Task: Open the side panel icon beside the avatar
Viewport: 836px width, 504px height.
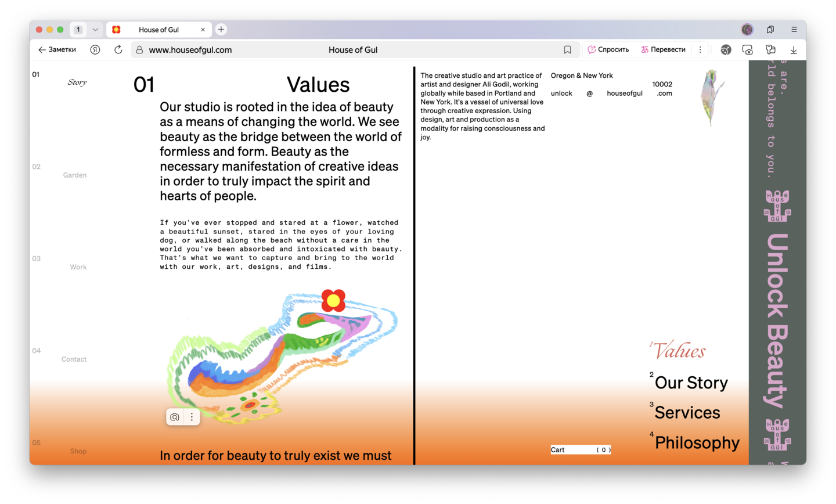Action: point(770,30)
